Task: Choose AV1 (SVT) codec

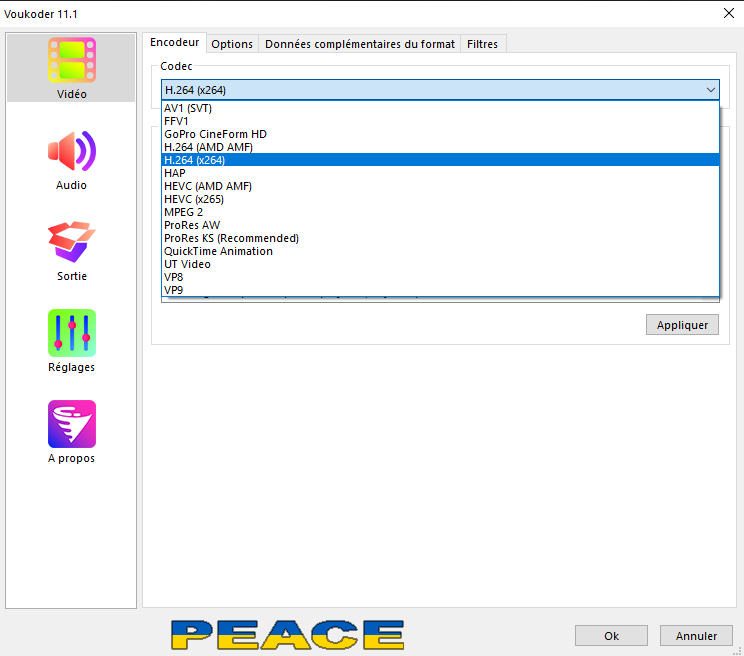Action: click(x=440, y=108)
